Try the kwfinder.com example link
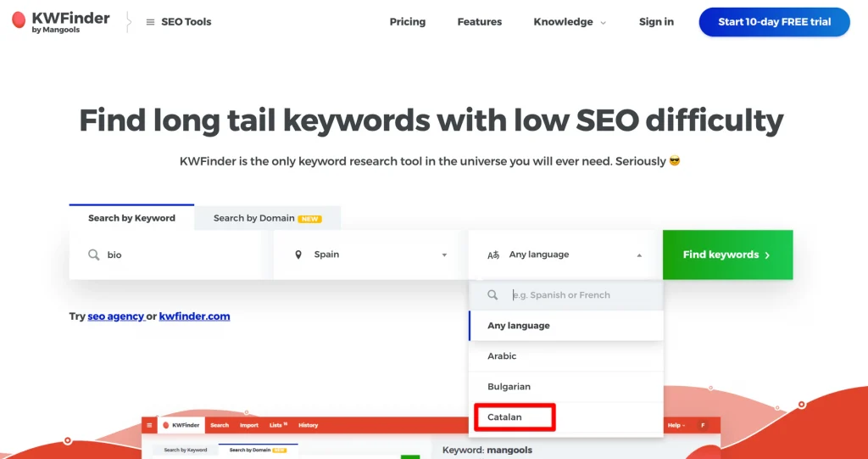This screenshot has width=868, height=459. pos(194,316)
